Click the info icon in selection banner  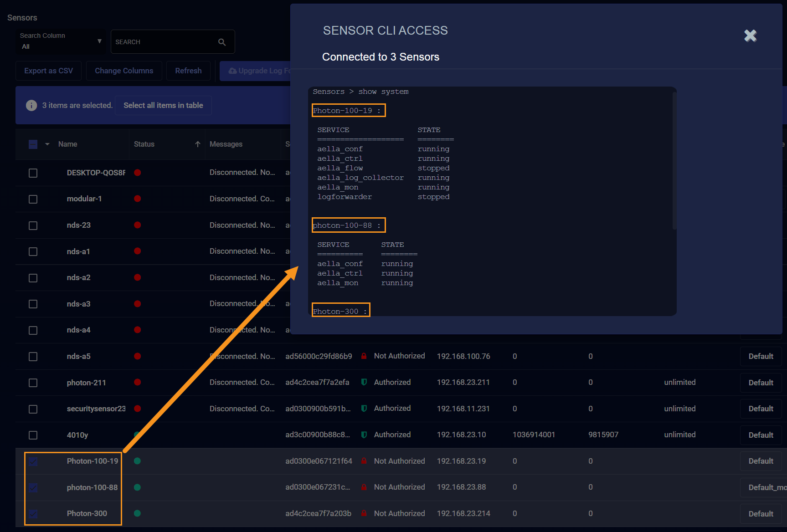pos(31,105)
